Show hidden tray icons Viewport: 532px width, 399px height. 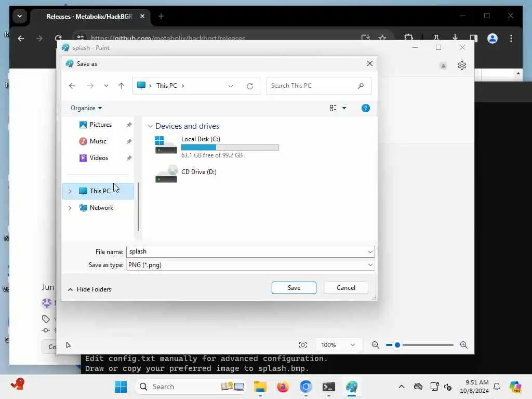pos(402,387)
